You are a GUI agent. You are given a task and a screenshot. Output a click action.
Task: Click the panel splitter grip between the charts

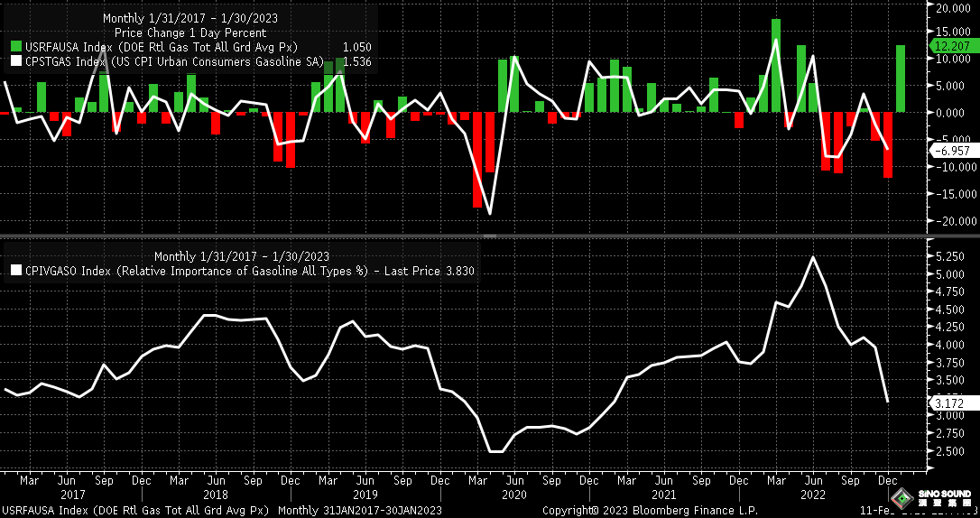[489, 236]
